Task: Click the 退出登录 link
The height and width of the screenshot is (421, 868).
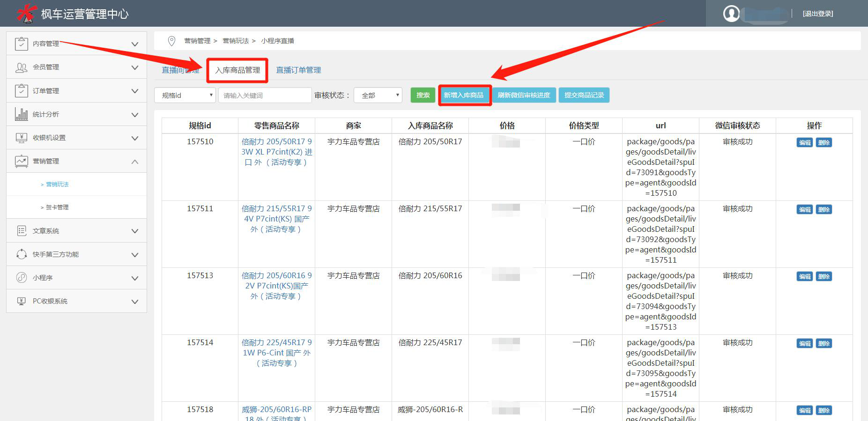Action: 818,14
